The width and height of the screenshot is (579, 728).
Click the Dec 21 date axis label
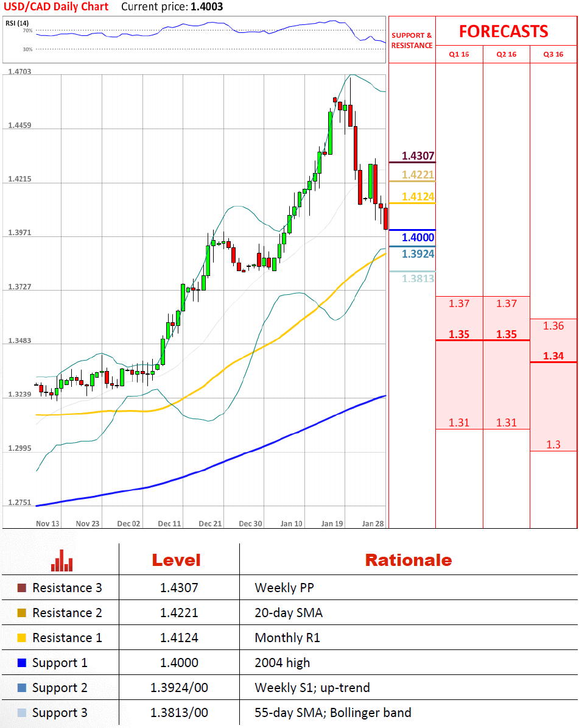click(210, 524)
